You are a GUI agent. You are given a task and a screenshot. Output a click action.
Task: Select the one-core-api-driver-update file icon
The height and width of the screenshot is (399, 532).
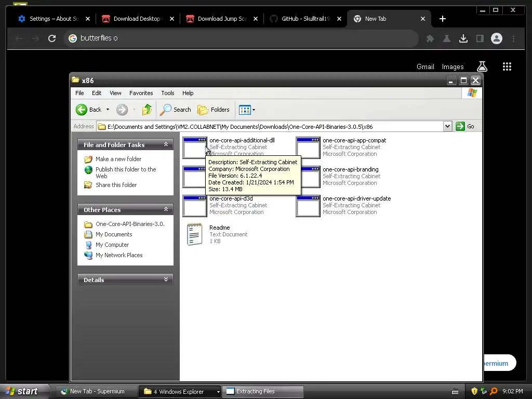[308, 206]
